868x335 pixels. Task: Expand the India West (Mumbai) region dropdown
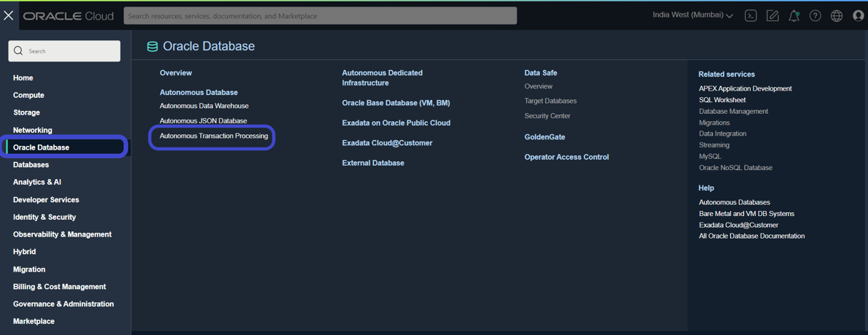pyautogui.click(x=693, y=15)
